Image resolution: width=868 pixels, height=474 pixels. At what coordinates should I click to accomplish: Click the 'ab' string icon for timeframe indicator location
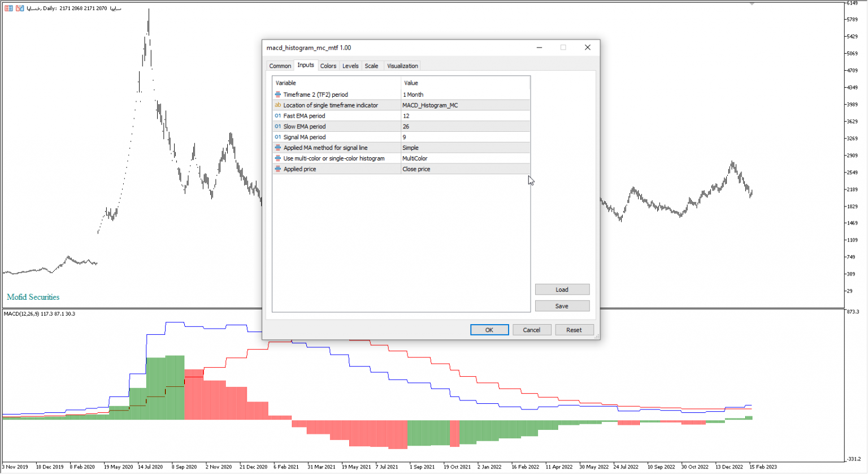tap(277, 105)
